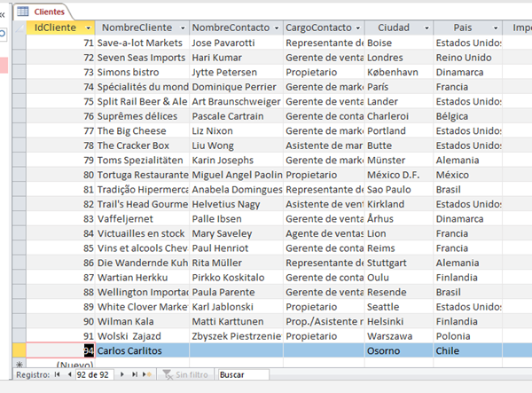Click the cell 'Bélgica'
Image resolution: width=532 pixels, height=393 pixels.
(x=468, y=116)
